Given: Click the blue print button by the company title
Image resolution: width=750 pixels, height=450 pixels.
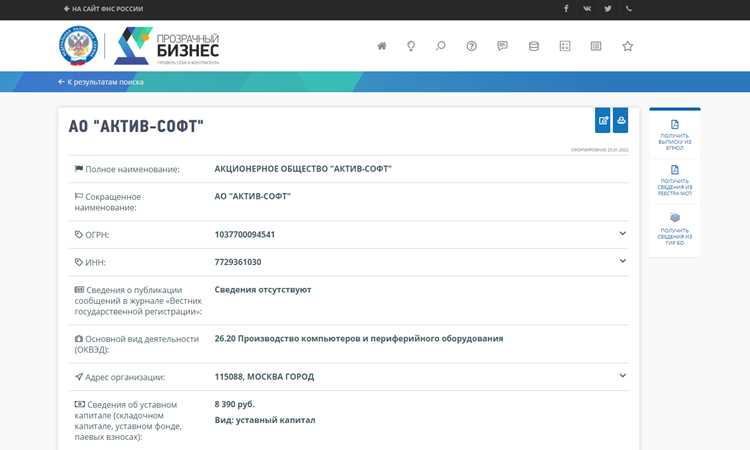Looking at the screenshot, I should coord(620,120).
